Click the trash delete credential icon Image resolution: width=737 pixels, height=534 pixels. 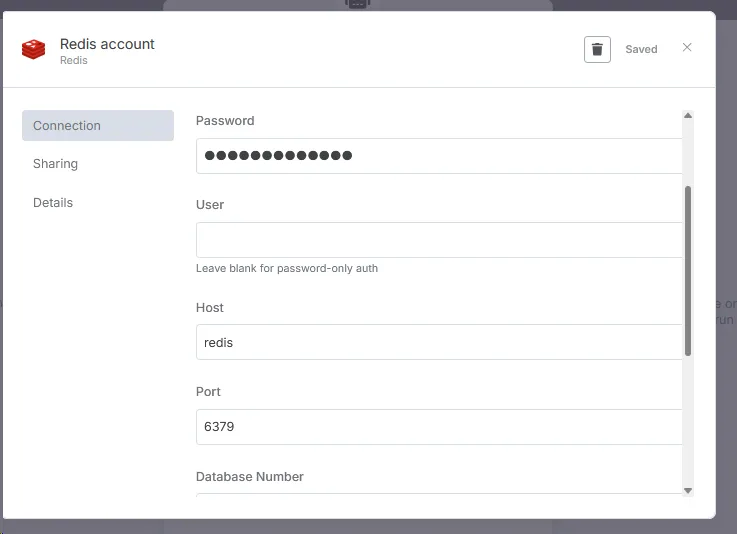(x=597, y=49)
